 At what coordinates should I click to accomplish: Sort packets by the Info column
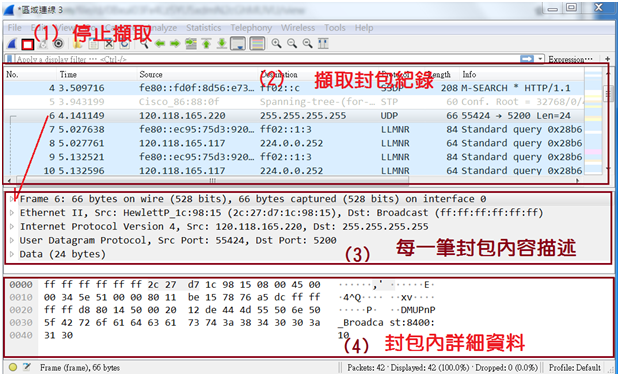(x=522, y=74)
